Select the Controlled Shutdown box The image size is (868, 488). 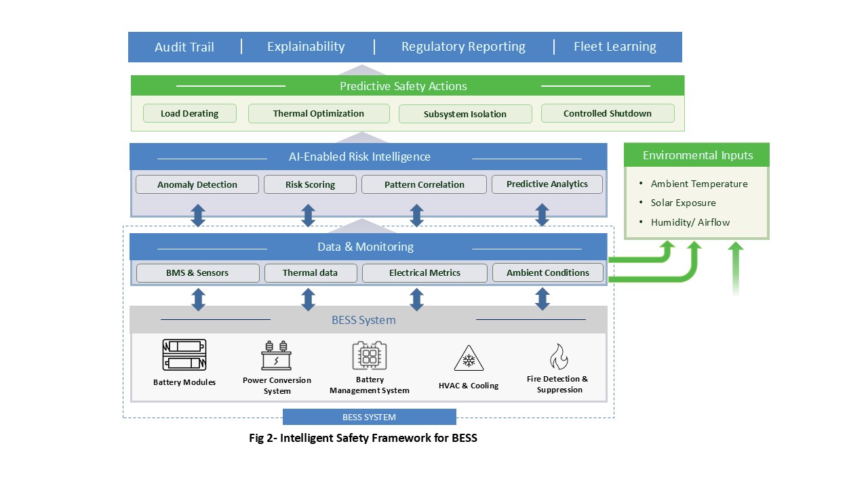pos(608,113)
